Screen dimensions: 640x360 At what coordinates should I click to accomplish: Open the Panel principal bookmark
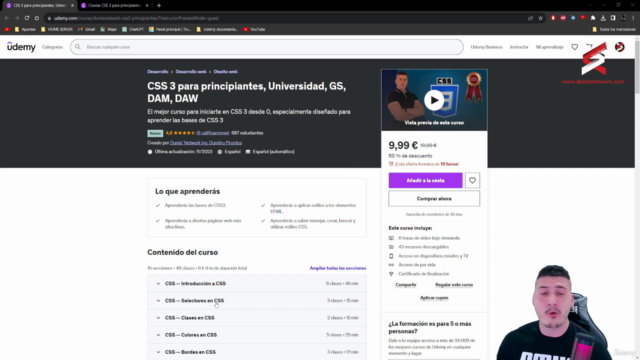[170, 29]
